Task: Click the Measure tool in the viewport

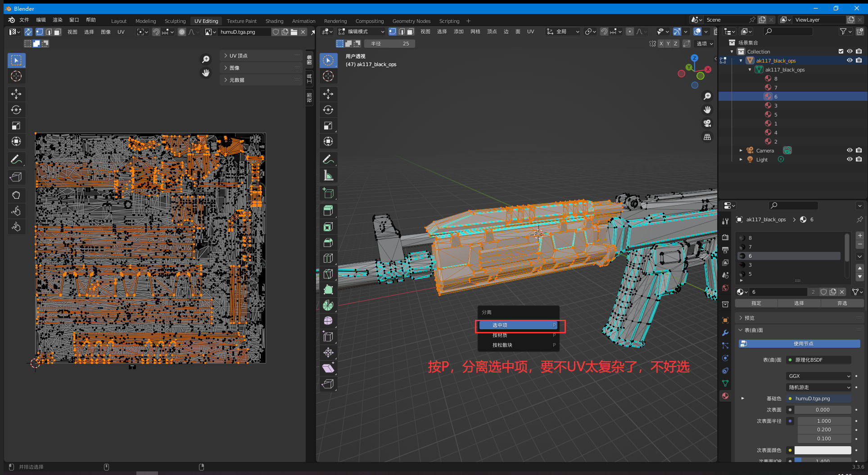Action: click(x=328, y=175)
